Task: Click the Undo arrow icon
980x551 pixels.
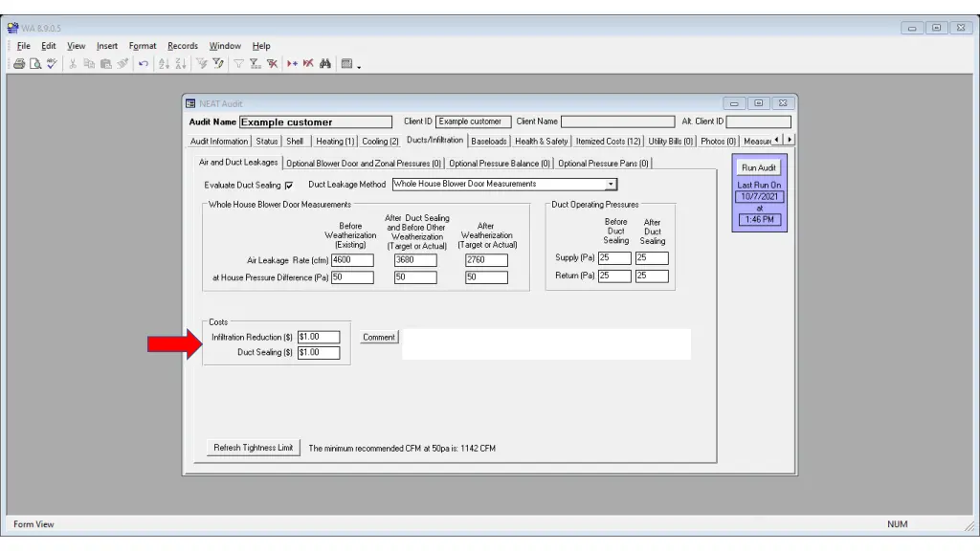Action: pyautogui.click(x=144, y=64)
